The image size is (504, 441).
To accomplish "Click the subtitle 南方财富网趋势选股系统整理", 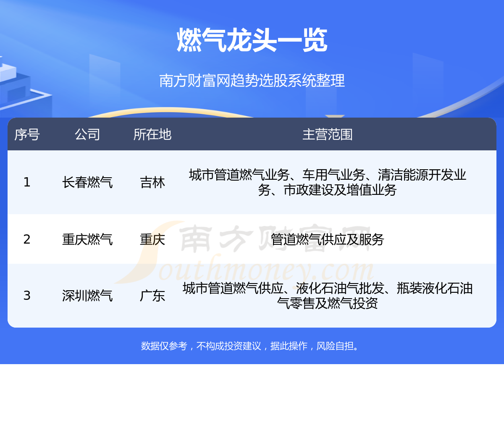I will coord(252,80).
